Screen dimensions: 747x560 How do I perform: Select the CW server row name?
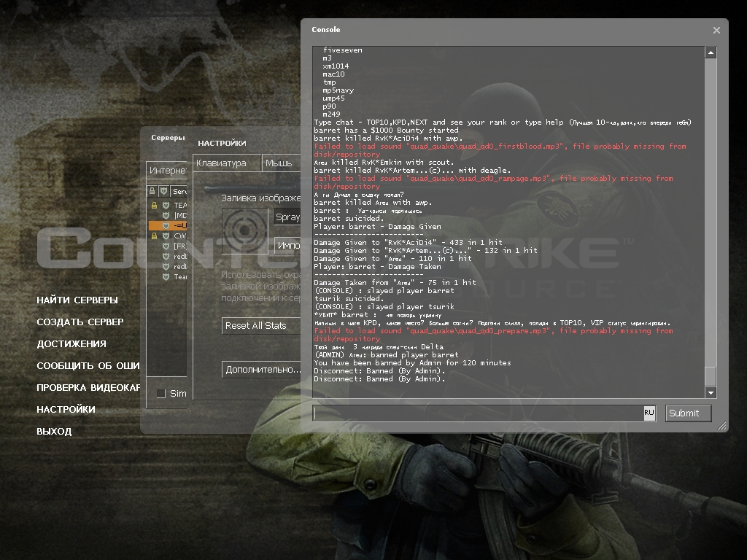(x=180, y=236)
